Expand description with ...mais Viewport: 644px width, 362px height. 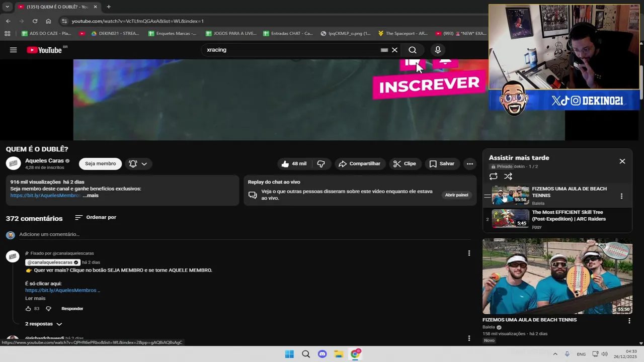click(x=91, y=195)
